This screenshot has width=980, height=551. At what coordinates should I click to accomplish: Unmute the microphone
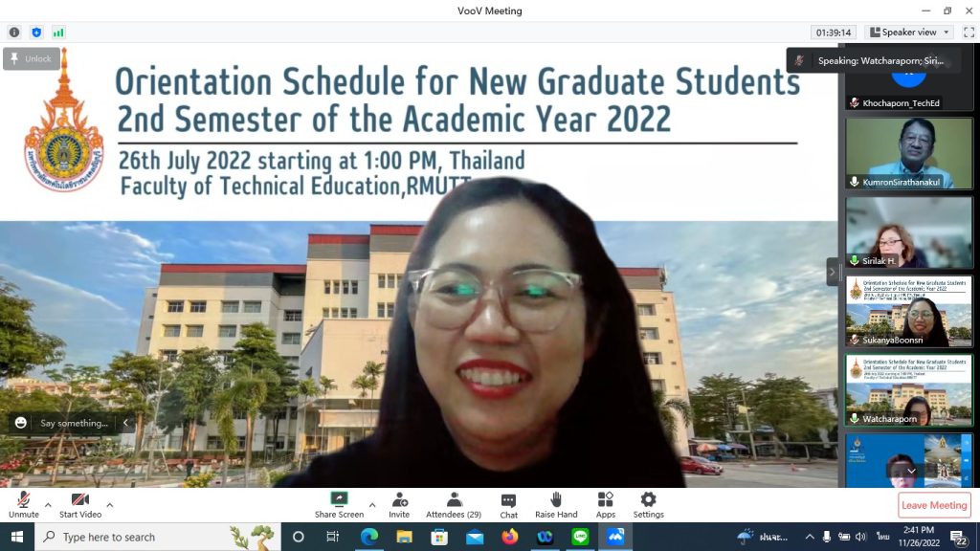tap(24, 505)
